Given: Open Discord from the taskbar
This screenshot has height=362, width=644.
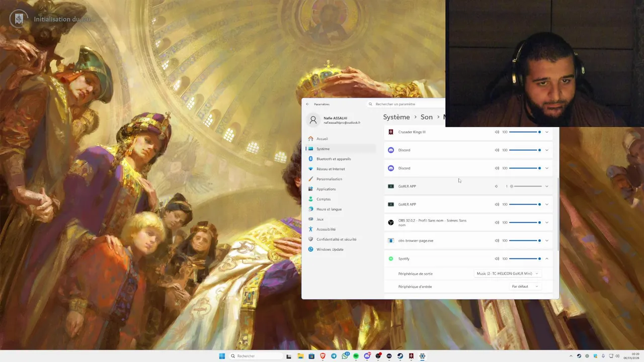Looking at the screenshot, I should [x=367, y=356].
